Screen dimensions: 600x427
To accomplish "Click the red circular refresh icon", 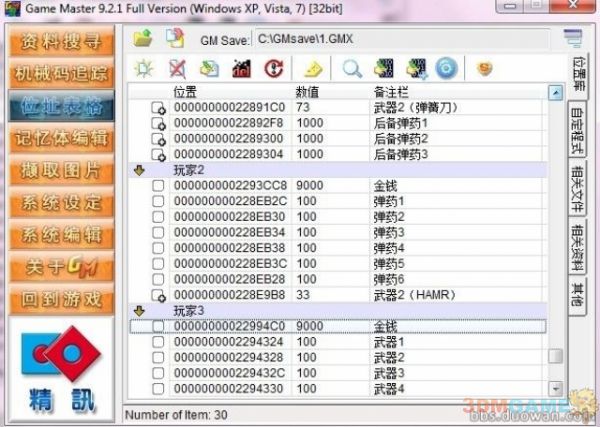I will point(271,69).
